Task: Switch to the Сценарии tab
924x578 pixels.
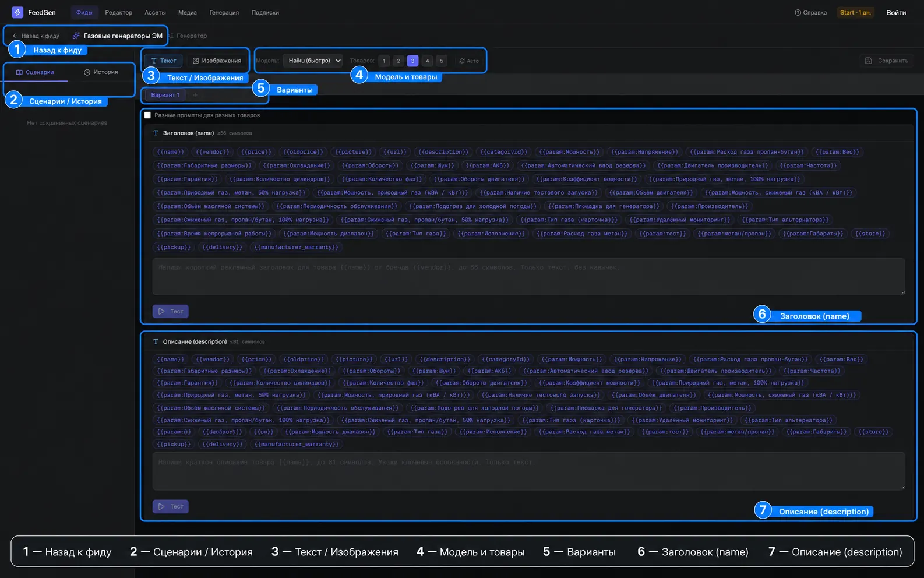Action: pos(36,72)
